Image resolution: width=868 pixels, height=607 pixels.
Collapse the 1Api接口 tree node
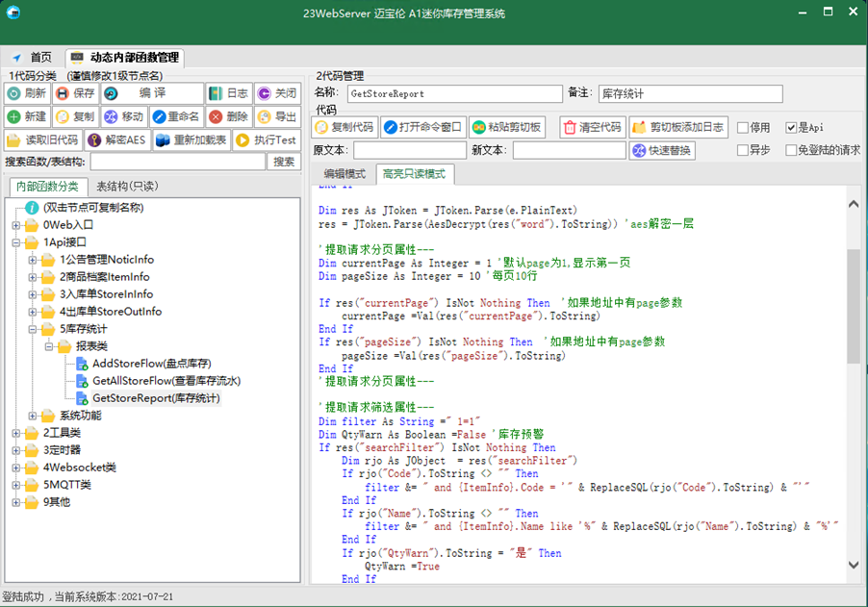16,242
